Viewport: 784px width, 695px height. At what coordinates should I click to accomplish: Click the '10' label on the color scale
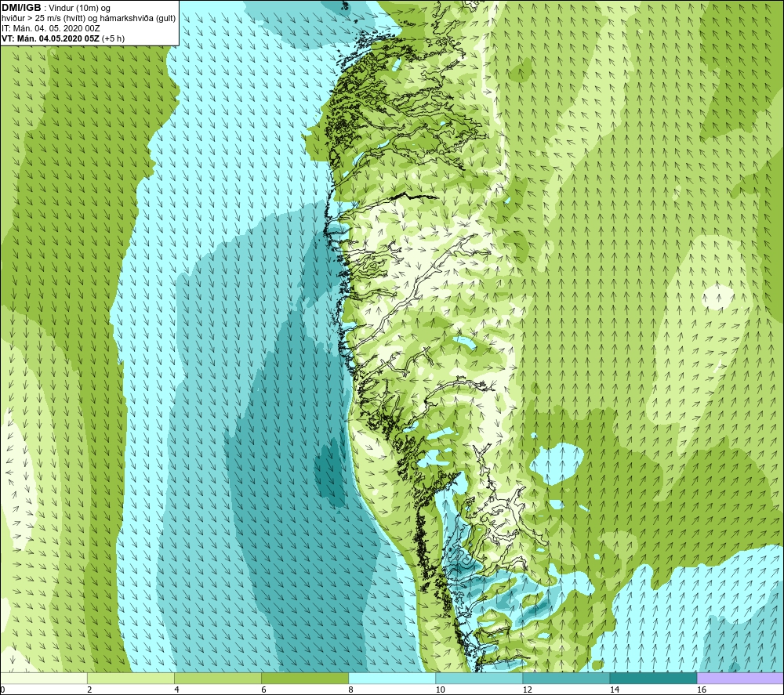(x=440, y=690)
